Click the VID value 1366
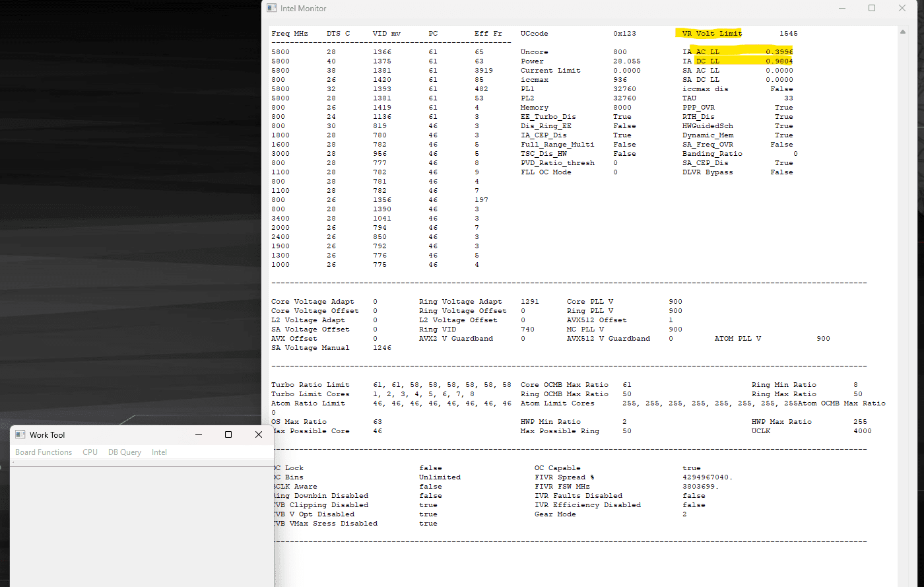Screen dimensions: 924x587 point(382,52)
